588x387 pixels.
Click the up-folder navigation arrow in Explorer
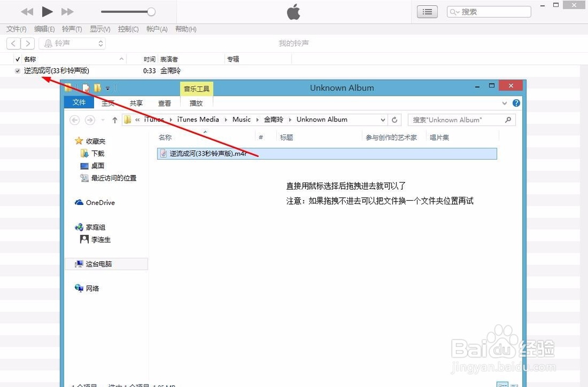(x=114, y=119)
